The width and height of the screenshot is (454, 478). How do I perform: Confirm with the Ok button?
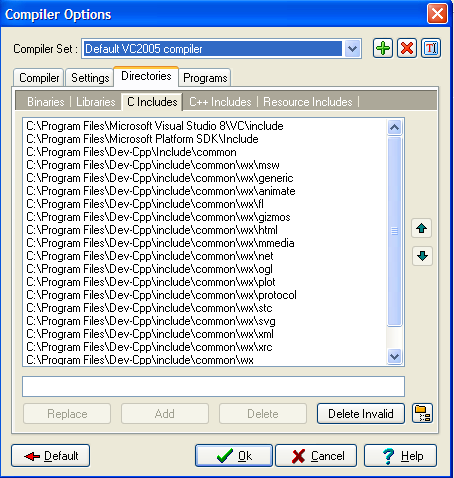point(234,456)
